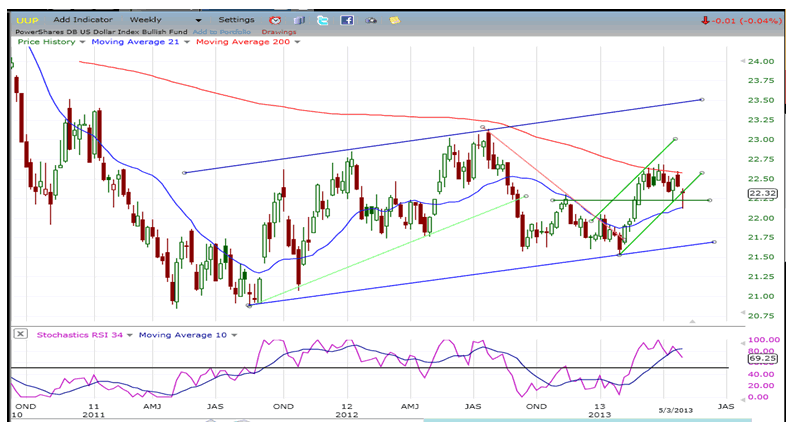Share chart via Twitter bird icon
Viewport: 789px width, 429px height.
pyautogui.click(x=323, y=19)
